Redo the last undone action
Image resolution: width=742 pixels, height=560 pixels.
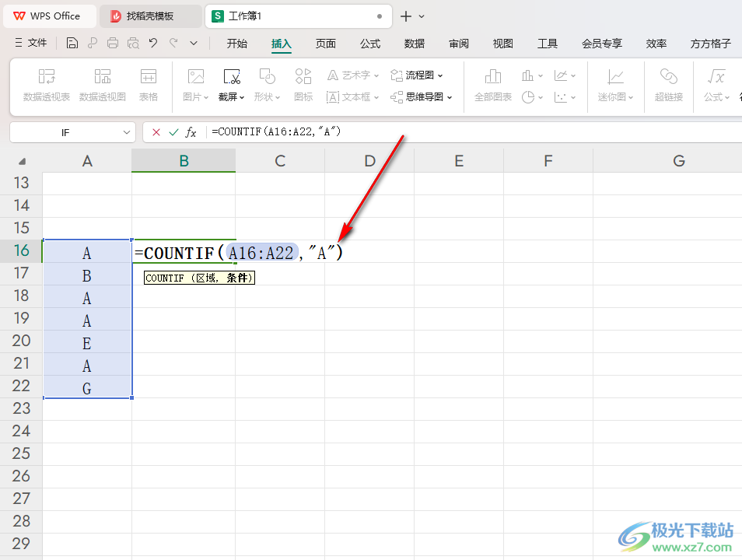(173, 43)
